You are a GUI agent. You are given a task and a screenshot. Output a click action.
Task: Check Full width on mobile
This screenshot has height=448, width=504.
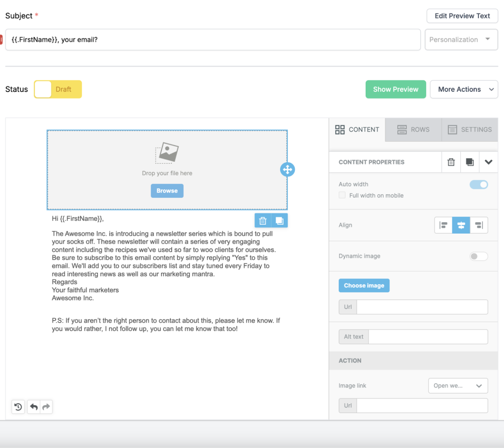coord(342,195)
